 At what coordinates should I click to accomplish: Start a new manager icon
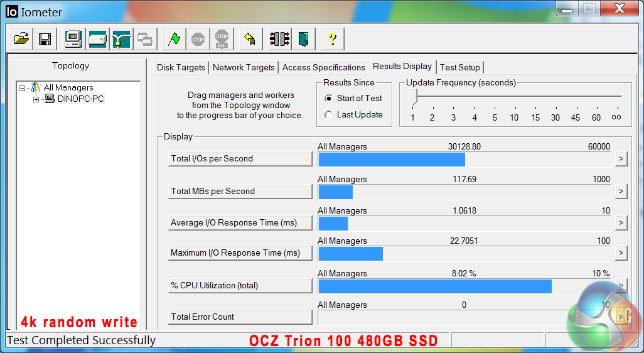pos(74,39)
